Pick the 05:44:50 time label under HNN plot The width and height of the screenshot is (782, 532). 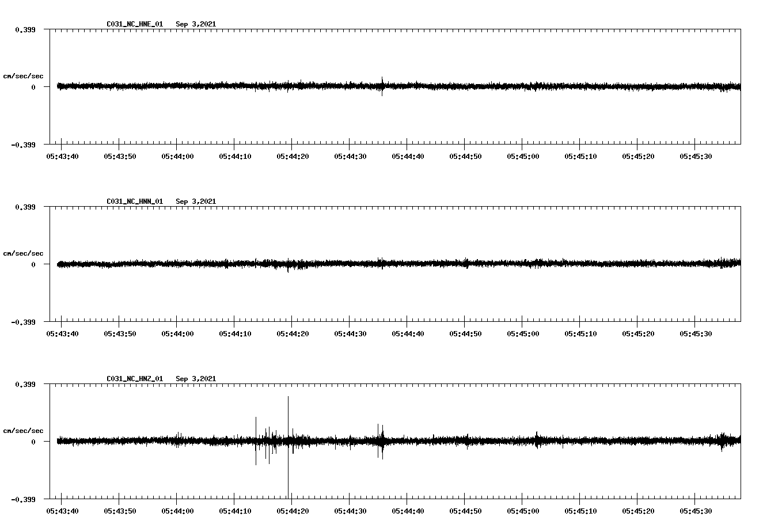(465, 334)
